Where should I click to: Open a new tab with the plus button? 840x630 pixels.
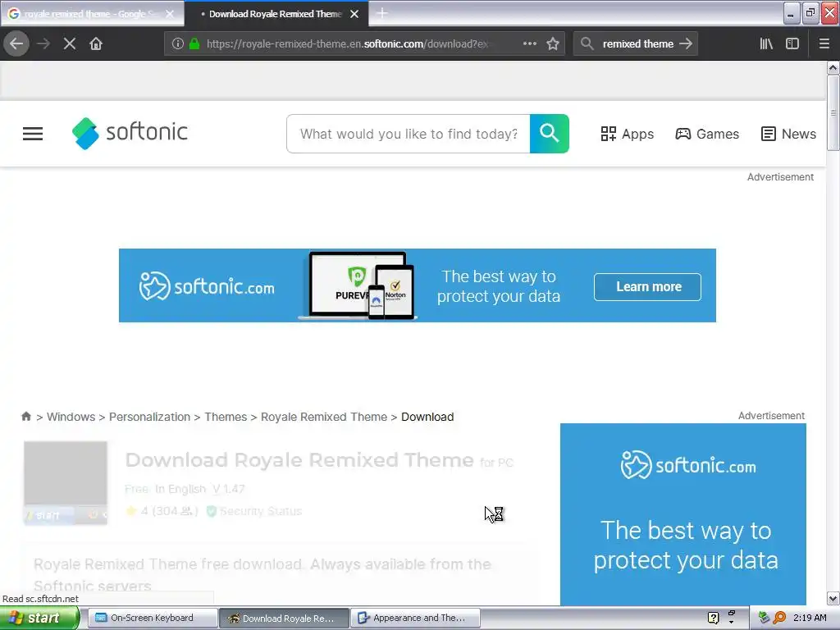click(x=382, y=13)
